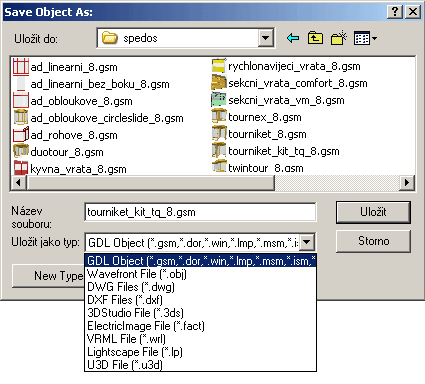Screen dimensions: 425x384
Task: Expand the 'Uložit do' folder dropdown
Action: [x=266, y=38]
